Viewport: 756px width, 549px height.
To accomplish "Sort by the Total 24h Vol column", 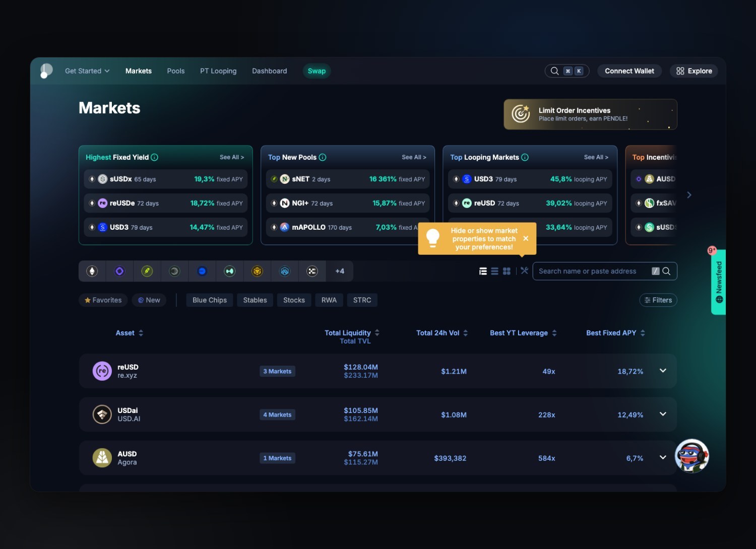I will click(x=442, y=333).
